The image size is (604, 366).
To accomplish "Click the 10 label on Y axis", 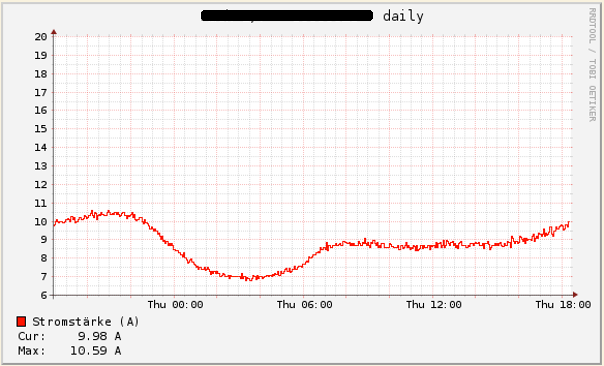I will point(41,222).
